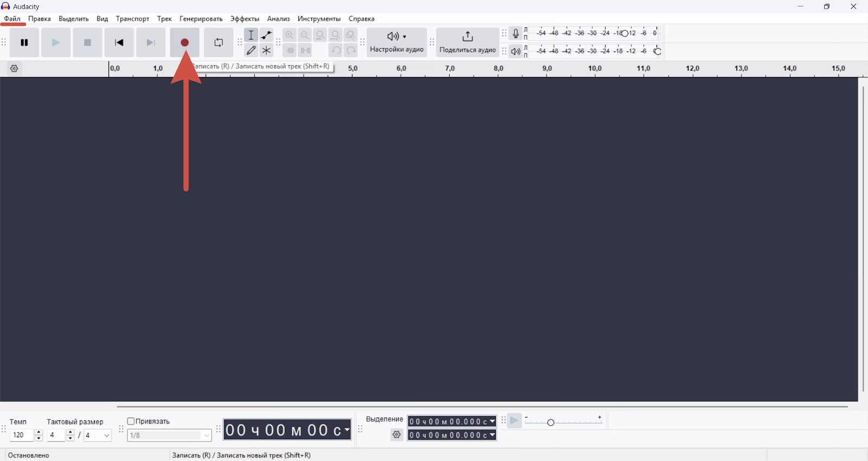Viewport: 868px width, 461px height.
Task: Click the 14,0 mark on the timeline ruler
Action: [x=790, y=69]
